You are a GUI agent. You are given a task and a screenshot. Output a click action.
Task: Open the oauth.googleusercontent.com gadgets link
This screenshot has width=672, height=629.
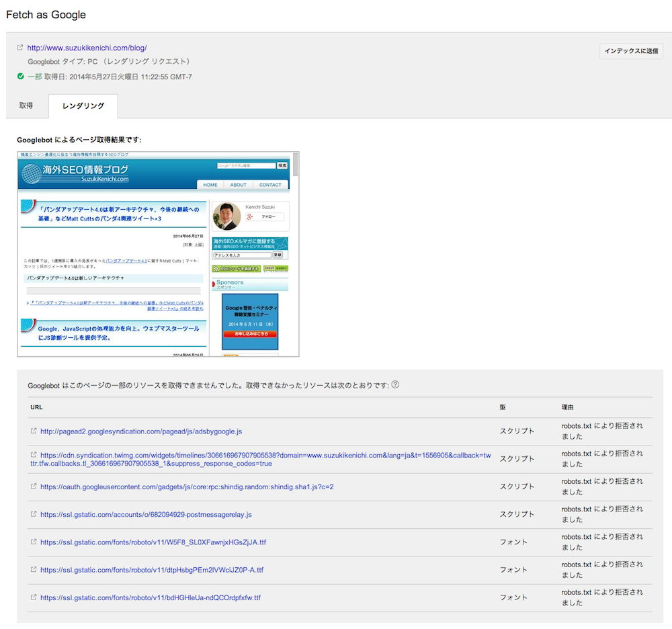[187, 487]
